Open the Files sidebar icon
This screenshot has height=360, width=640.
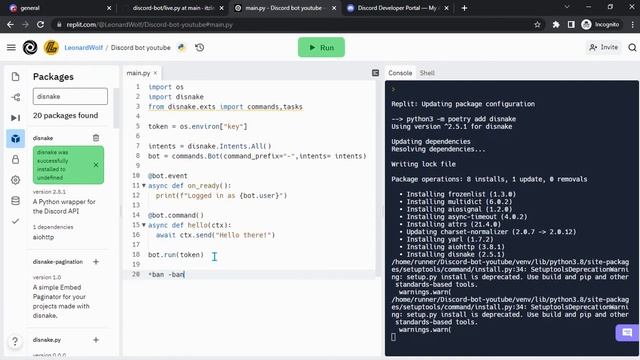(x=16, y=77)
